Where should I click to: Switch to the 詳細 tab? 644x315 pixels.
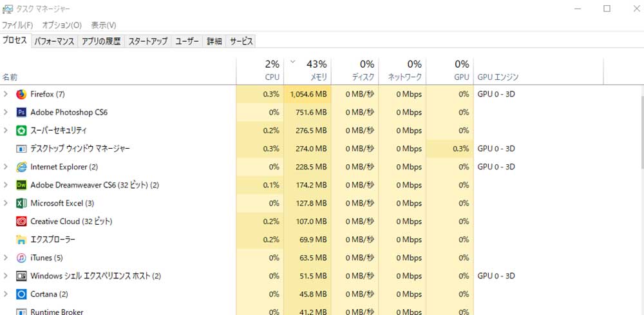(214, 41)
